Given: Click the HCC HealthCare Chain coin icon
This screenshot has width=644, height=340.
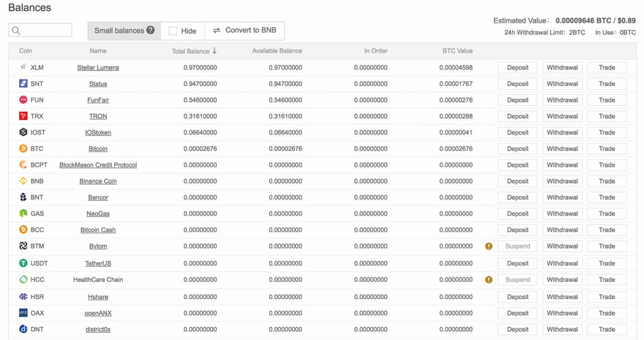Looking at the screenshot, I should [x=23, y=279].
